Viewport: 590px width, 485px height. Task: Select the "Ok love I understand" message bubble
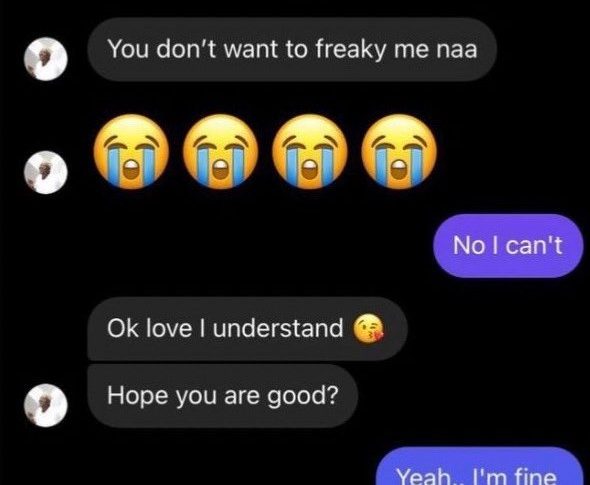click(x=247, y=328)
